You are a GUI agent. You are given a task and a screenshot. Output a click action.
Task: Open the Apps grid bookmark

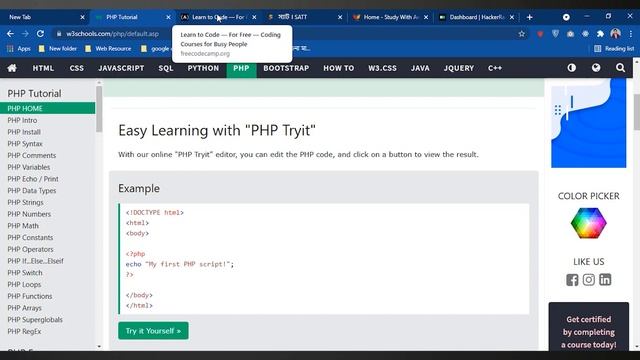tap(19, 49)
